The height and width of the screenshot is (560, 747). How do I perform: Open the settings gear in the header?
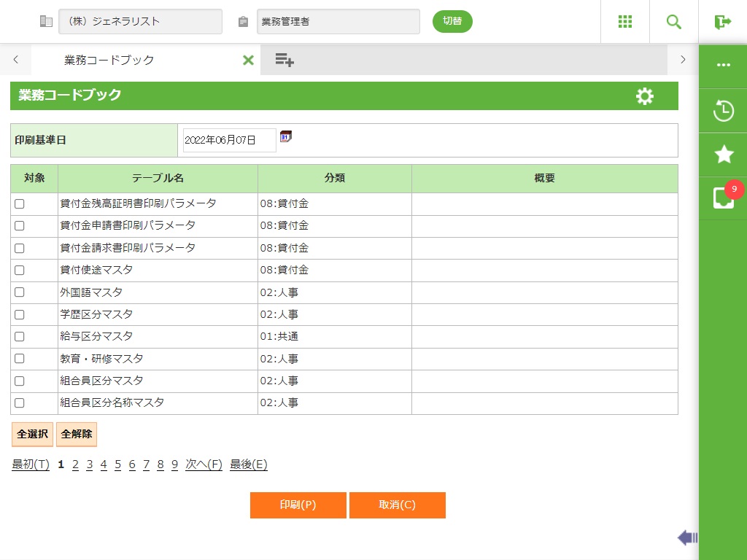click(645, 96)
